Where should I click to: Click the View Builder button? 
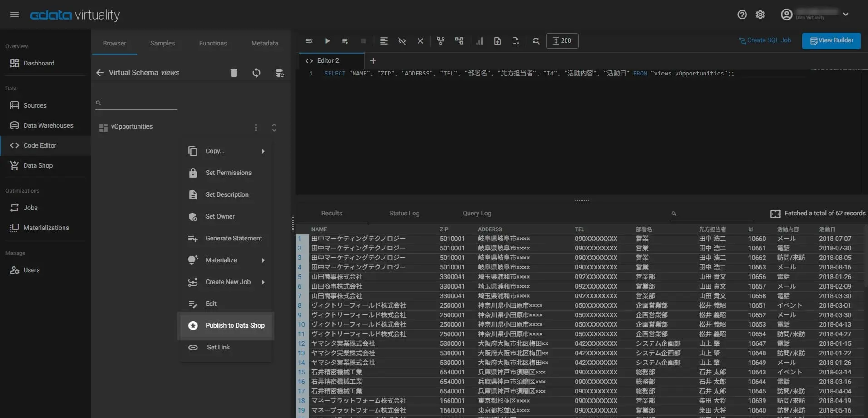pyautogui.click(x=831, y=40)
